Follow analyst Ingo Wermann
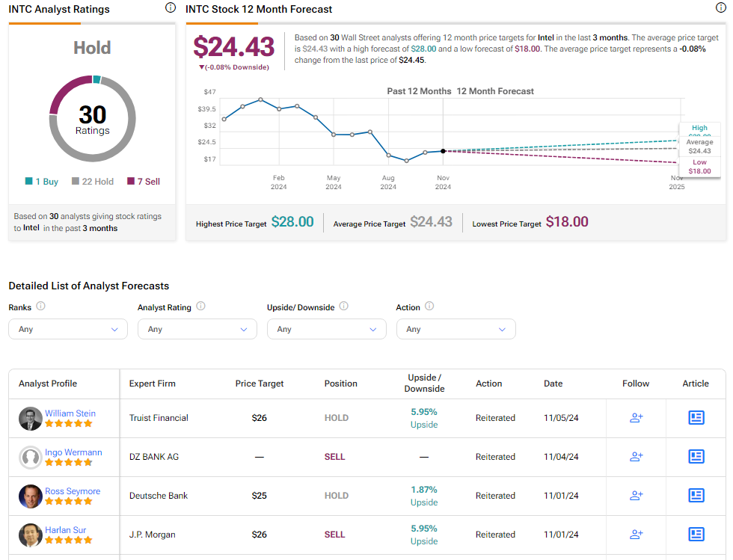Screen dimensions: 733x560 637,457
